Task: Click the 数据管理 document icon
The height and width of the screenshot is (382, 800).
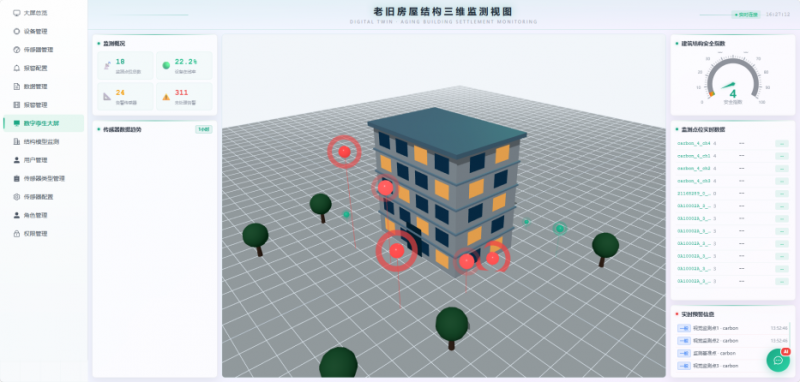Action: [17, 86]
